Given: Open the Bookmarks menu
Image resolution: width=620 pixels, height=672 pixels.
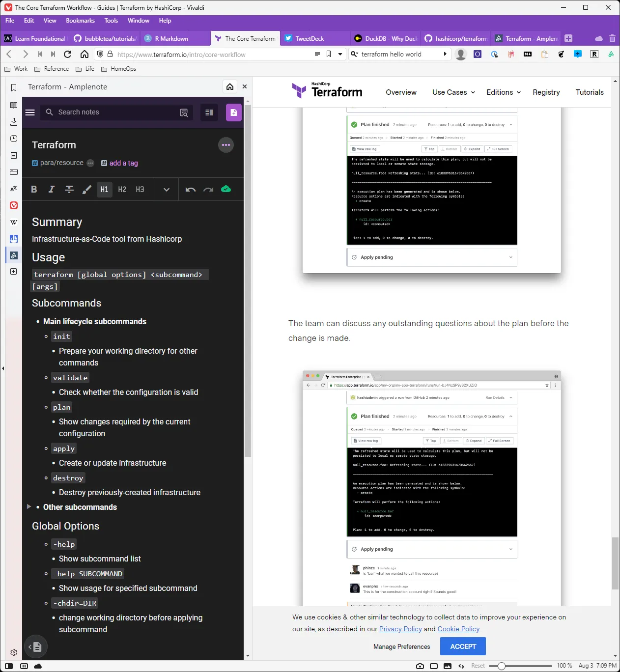Looking at the screenshot, I should click(x=80, y=21).
